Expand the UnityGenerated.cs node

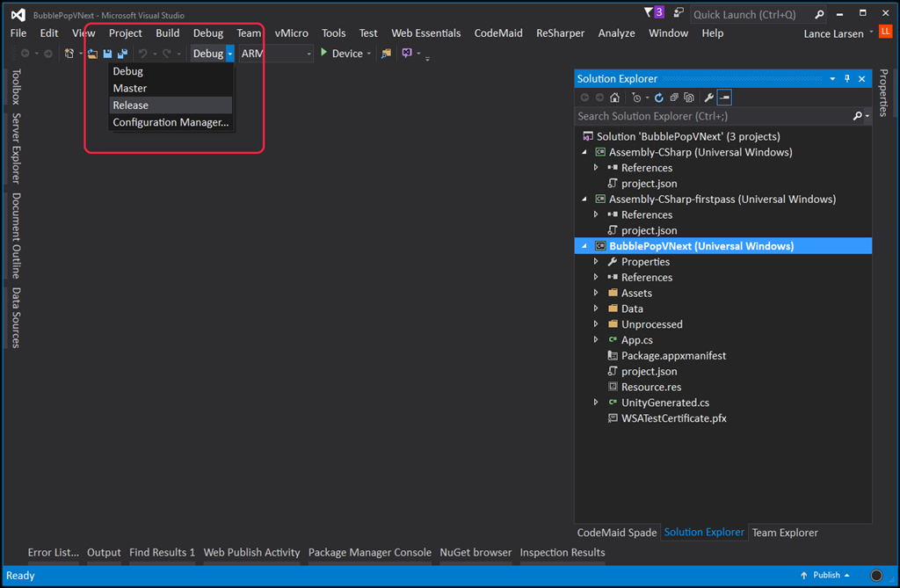[597, 403]
